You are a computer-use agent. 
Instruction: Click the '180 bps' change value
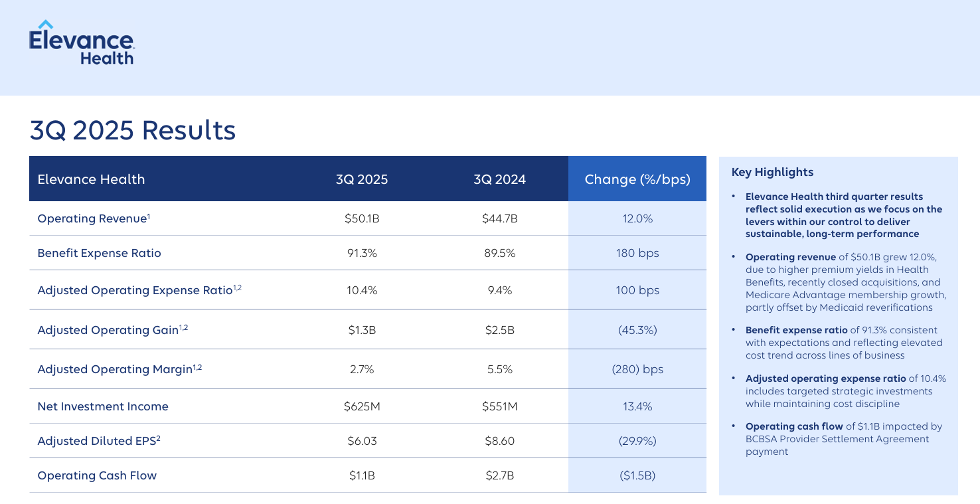point(637,253)
